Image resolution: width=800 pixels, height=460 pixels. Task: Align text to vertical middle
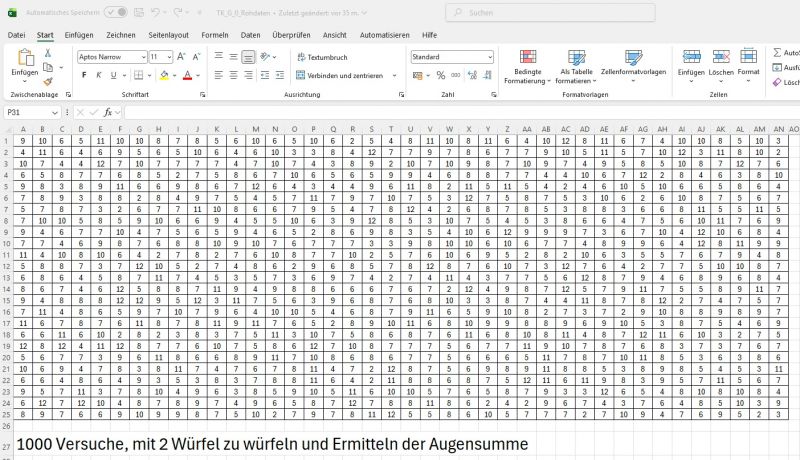[x=233, y=57]
